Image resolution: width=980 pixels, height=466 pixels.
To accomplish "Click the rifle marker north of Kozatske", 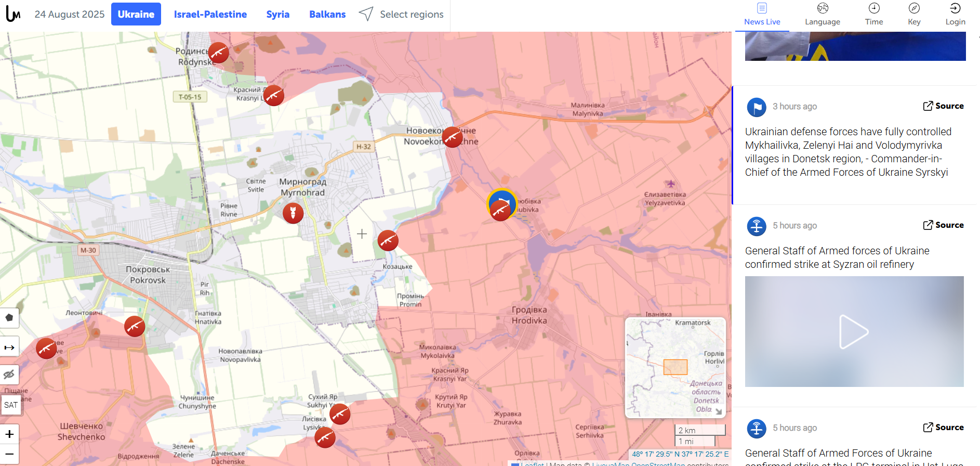I will [x=388, y=240].
